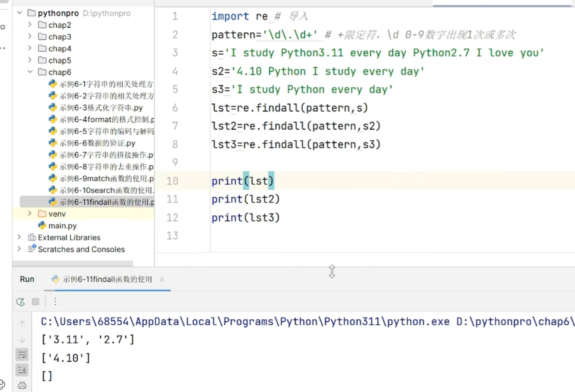Screen dimensions: 575x392
Task: Place cursor in s2='4.10 Python I study every day' line
Action: 318,71
